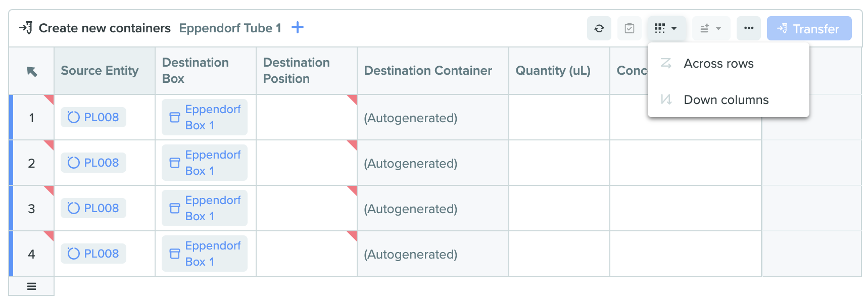Click the box icon in row 4 Destination Box
The width and height of the screenshot is (868, 300).
175,254
